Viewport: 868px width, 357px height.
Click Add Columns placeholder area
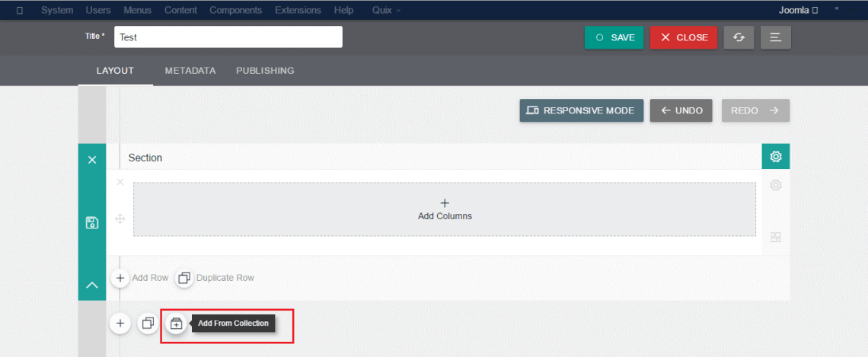click(445, 209)
